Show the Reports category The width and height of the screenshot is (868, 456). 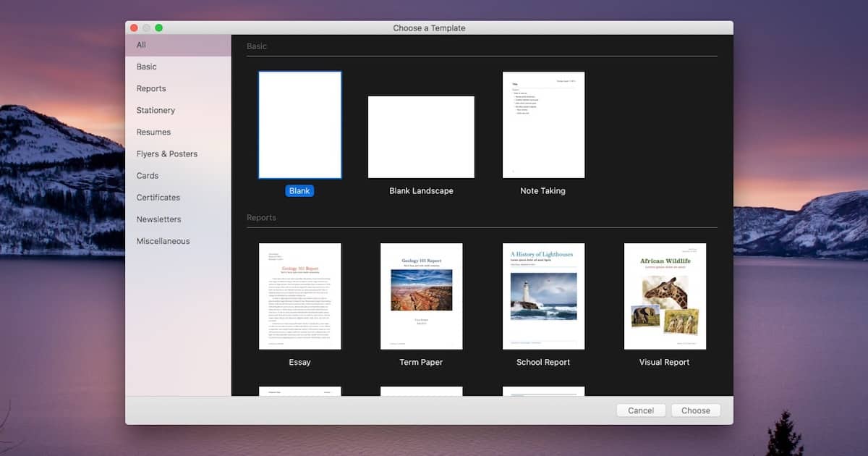(x=151, y=88)
